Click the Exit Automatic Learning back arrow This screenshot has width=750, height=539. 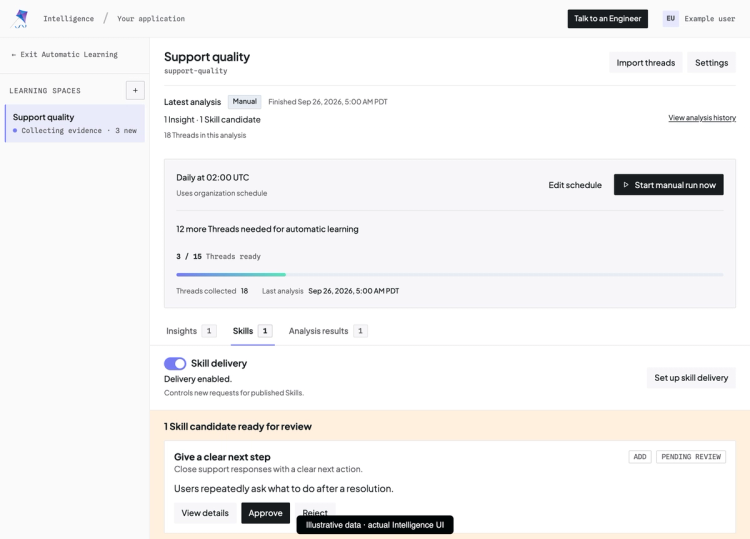click(13, 55)
